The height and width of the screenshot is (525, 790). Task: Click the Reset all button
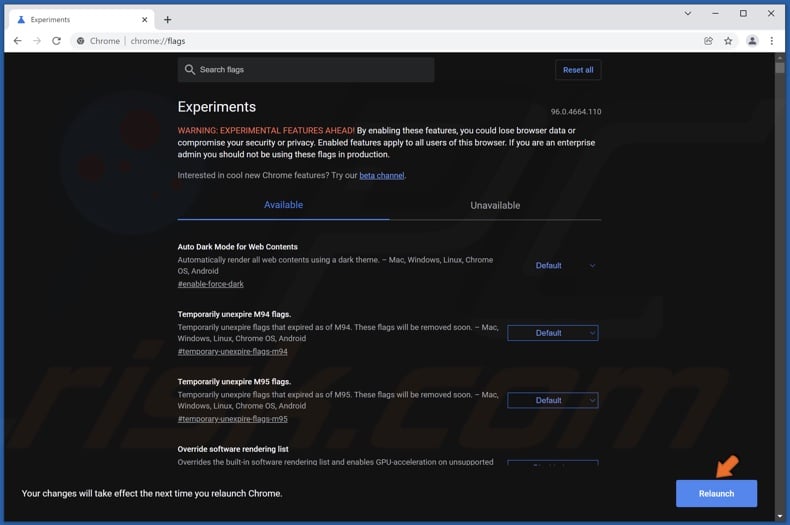pos(578,70)
